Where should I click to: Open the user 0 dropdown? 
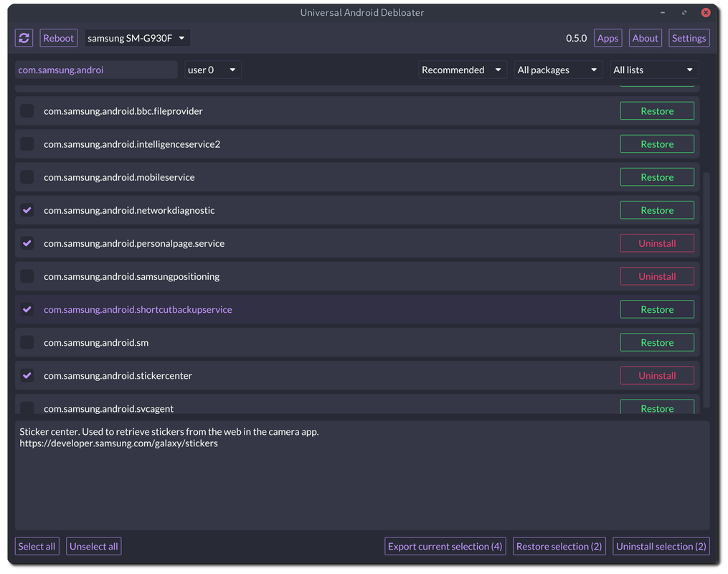pos(212,70)
